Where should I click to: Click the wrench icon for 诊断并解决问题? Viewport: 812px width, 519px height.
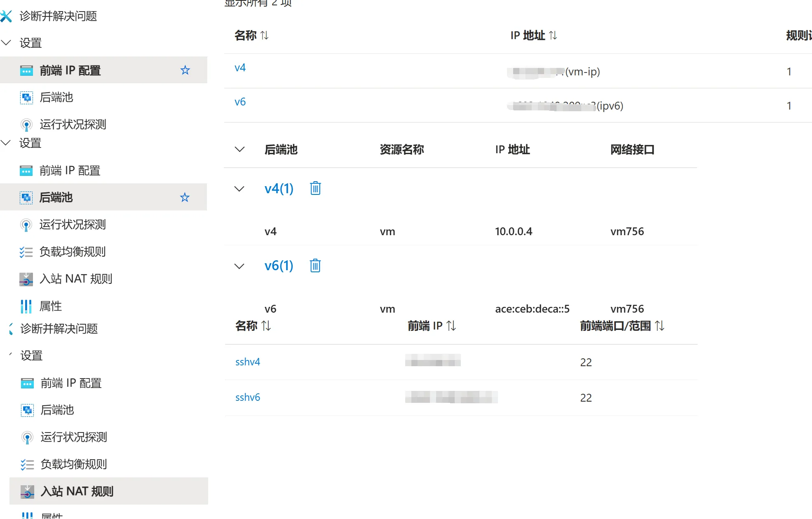6,16
